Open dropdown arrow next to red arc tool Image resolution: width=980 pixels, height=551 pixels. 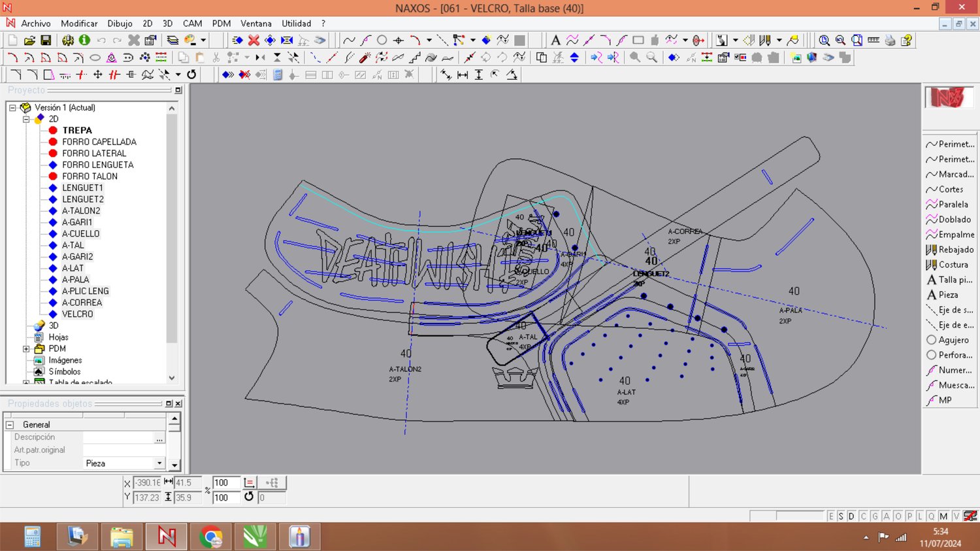pos(429,41)
